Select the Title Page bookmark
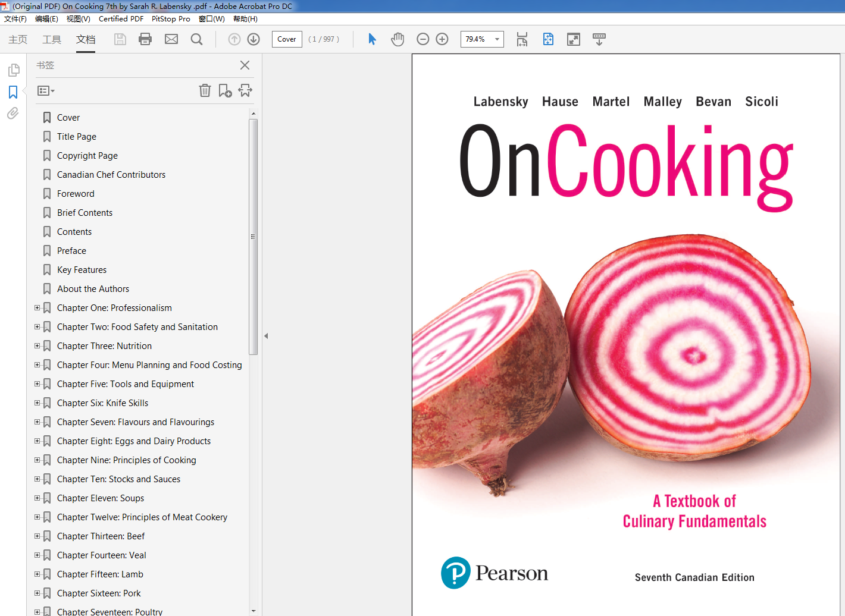 point(77,137)
